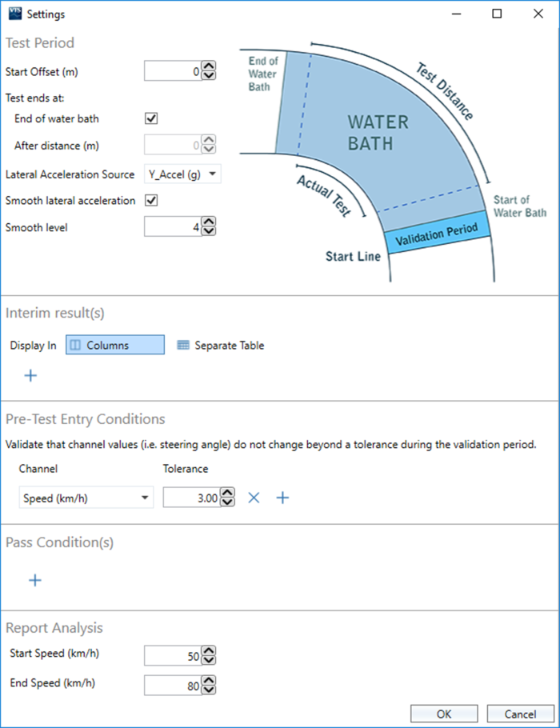The image size is (560, 728).
Task: Click the Start Speed input field
Action: pyautogui.click(x=173, y=656)
